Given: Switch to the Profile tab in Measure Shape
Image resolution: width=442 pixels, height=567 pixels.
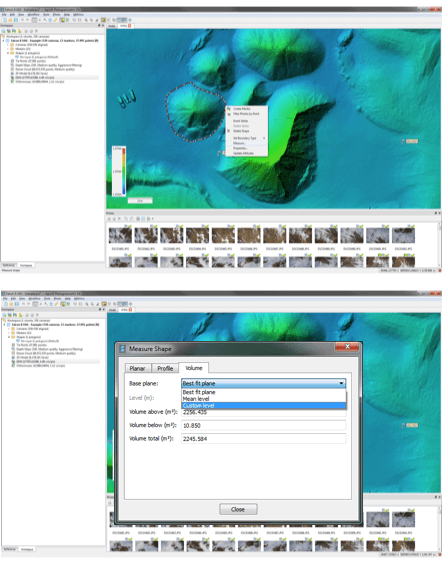Looking at the screenshot, I should tap(165, 368).
